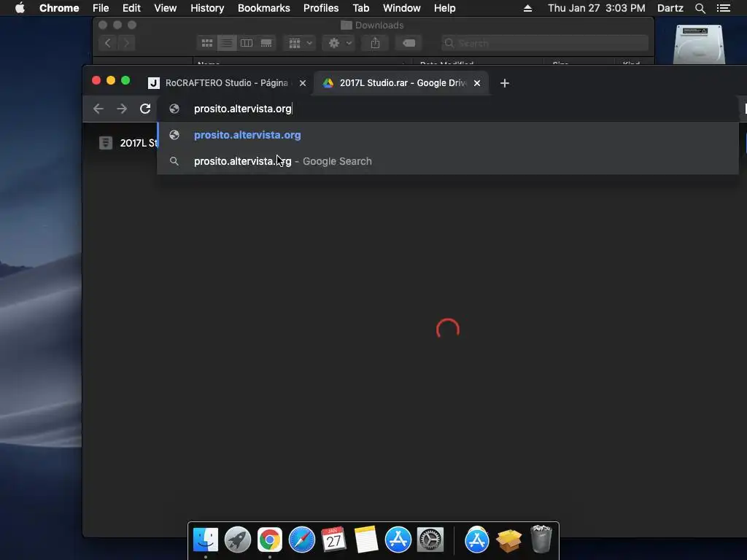Open Launchpad from the Dock

238,540
